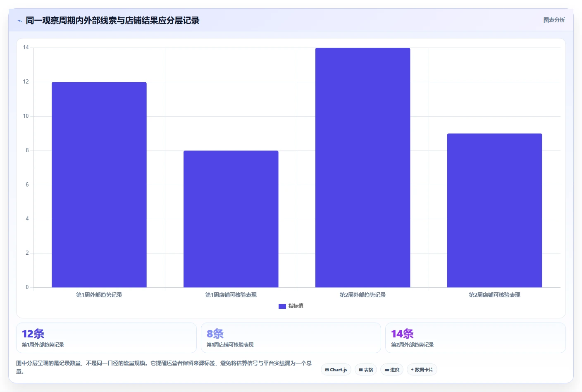
Task: Click x-axis label 第1周店铺可核验表现
Action: [231, 295]
